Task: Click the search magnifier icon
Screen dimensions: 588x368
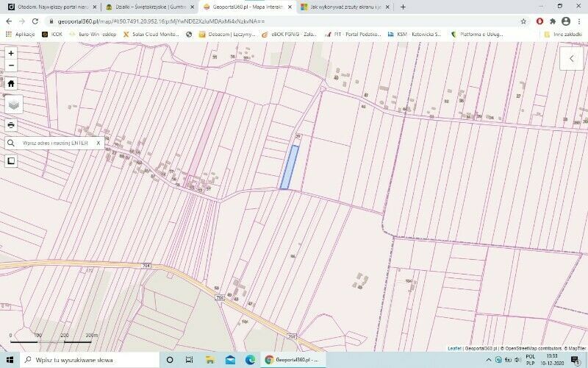Action: pos(12,144)
